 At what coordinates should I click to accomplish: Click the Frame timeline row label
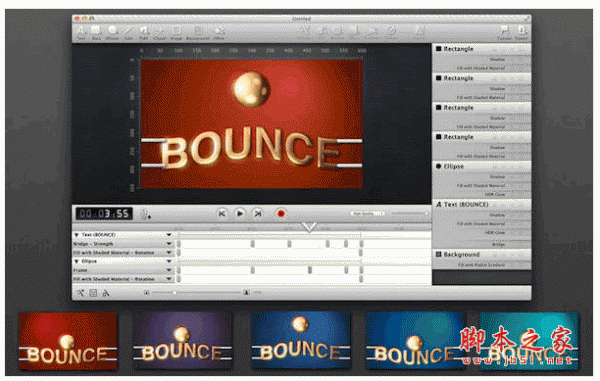80,270
